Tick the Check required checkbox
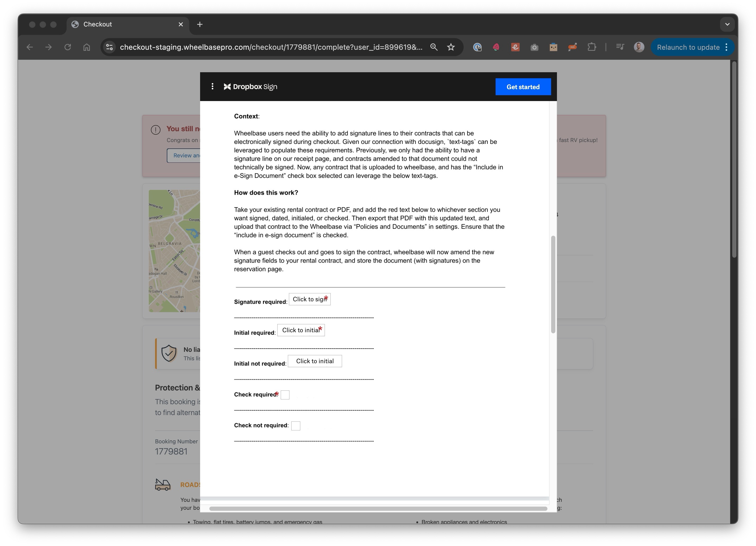 pos(285,395)
